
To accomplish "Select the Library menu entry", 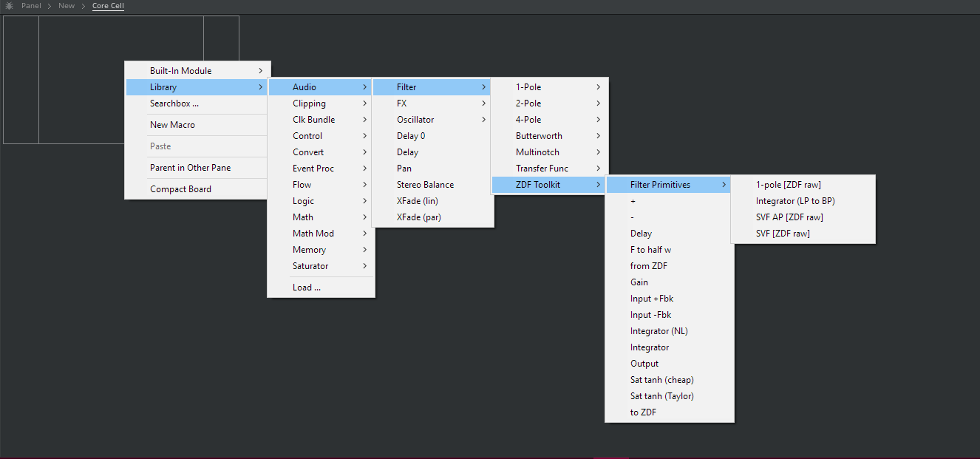I will pos(197,87).
